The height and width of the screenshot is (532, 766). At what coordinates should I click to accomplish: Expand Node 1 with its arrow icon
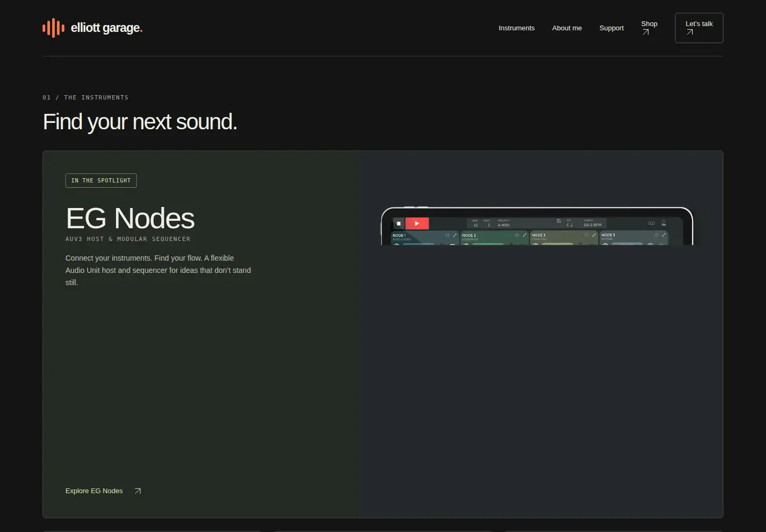(x=455, y=235)
